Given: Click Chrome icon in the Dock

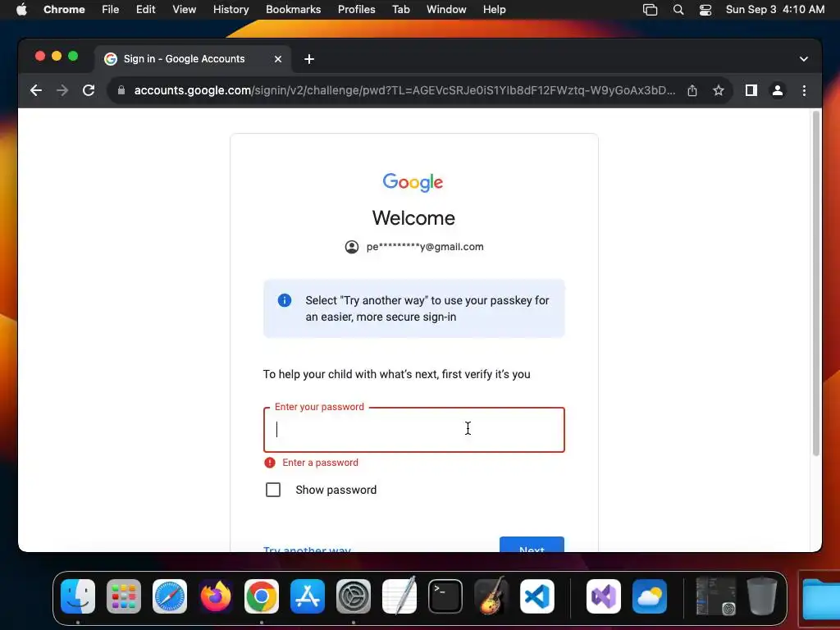Looking at the screenshot, I should 262,596.
